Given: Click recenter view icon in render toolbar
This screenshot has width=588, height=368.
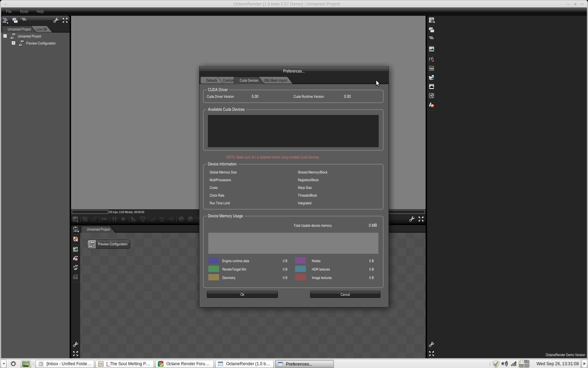Looking at the screenshot, I should 85,219.
